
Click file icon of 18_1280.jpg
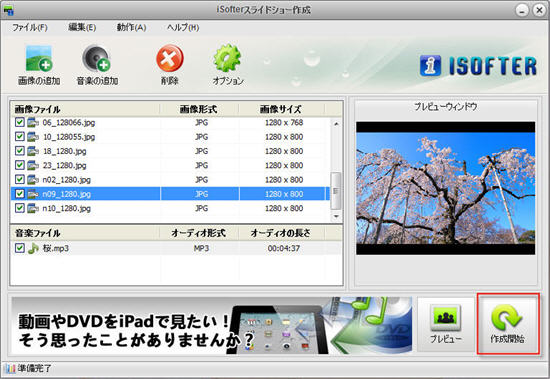(33, 151)
